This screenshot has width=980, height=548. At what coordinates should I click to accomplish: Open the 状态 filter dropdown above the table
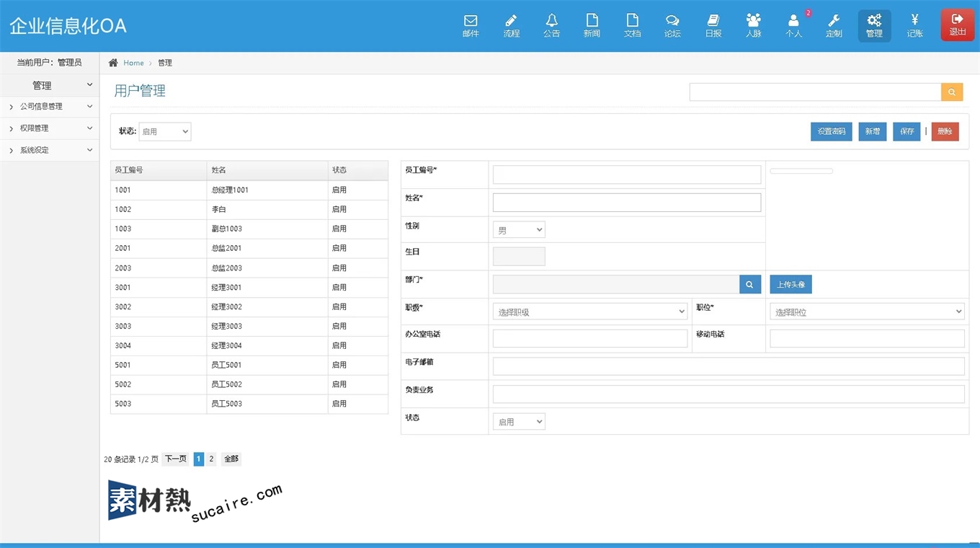[x=164, y=131]
